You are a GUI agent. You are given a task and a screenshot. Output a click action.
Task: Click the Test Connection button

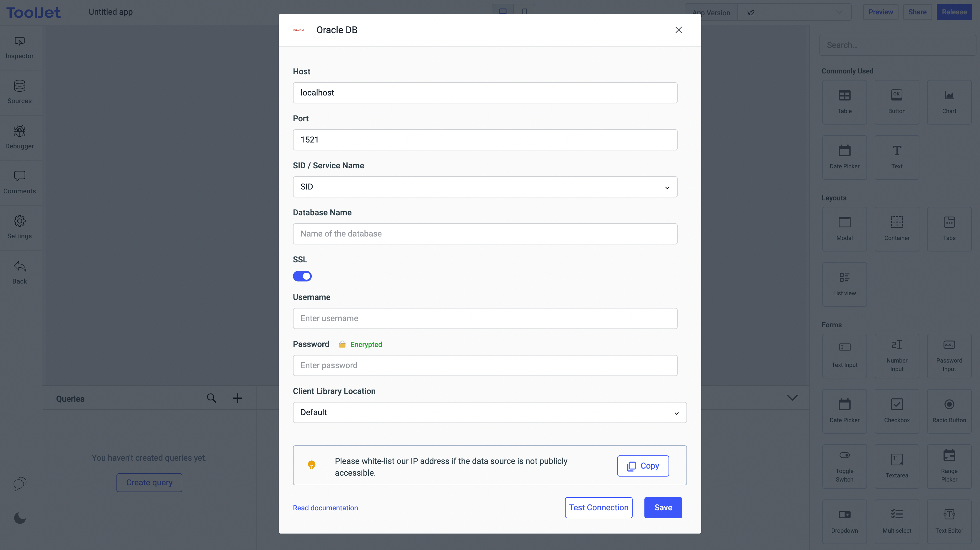click(599, 507)
